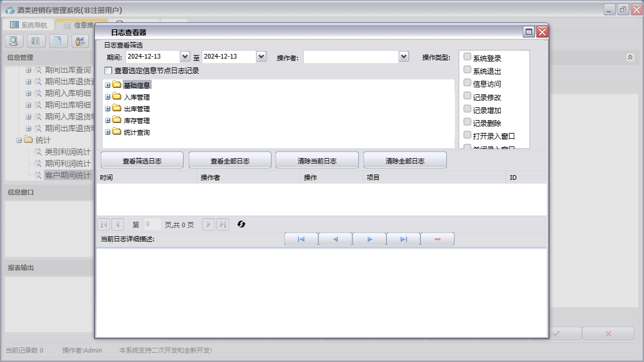
Task: Click red X cancel button in main window
Action: [608, 333]
